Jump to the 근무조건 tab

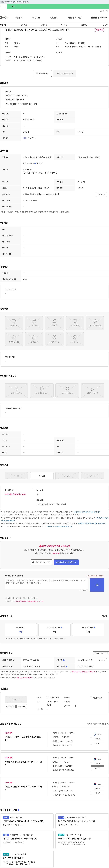24,25
